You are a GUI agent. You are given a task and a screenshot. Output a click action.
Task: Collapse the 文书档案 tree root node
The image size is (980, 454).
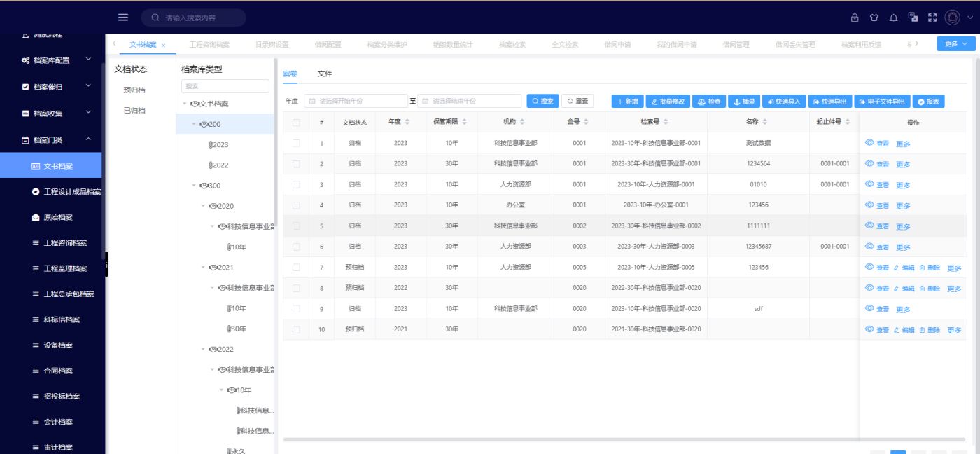click(185, 104)
